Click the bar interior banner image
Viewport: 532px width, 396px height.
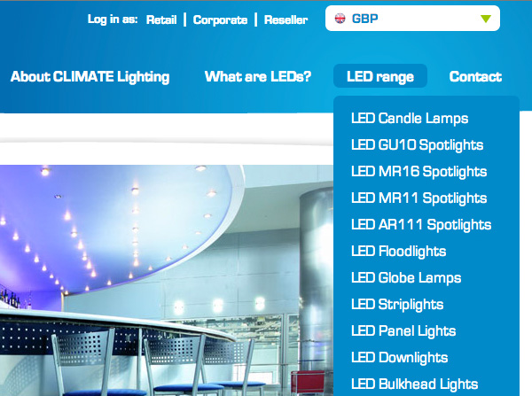tap(160, 283)
